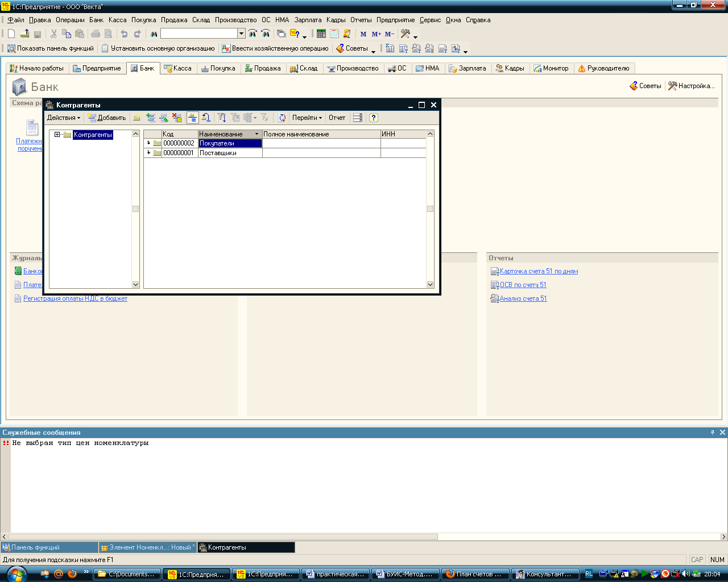Expand the Контрагенты tree node

[57, 135]
